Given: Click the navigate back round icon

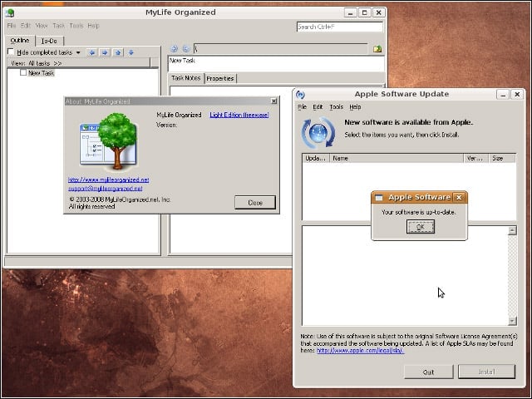Looking at the screenshot, I should tap(174, 49).
